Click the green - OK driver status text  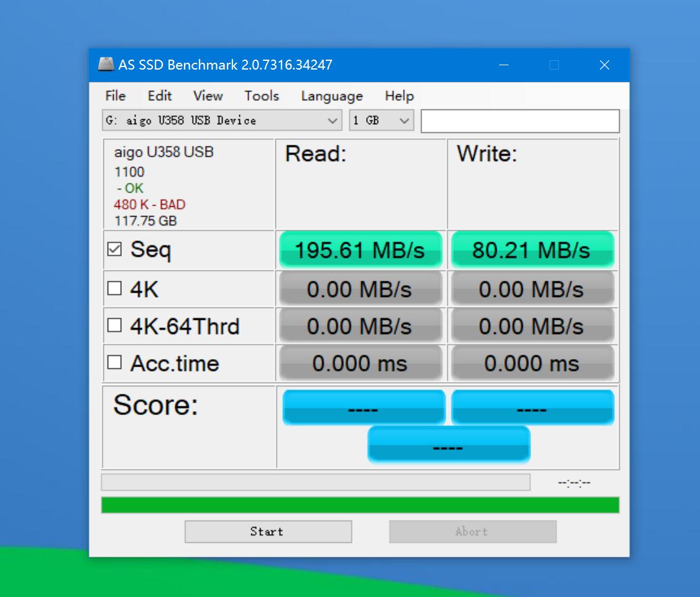point(130,188)
